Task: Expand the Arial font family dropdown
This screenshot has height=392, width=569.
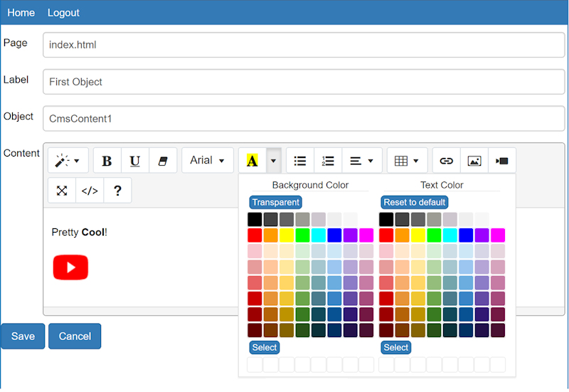Action: (208, 161)
